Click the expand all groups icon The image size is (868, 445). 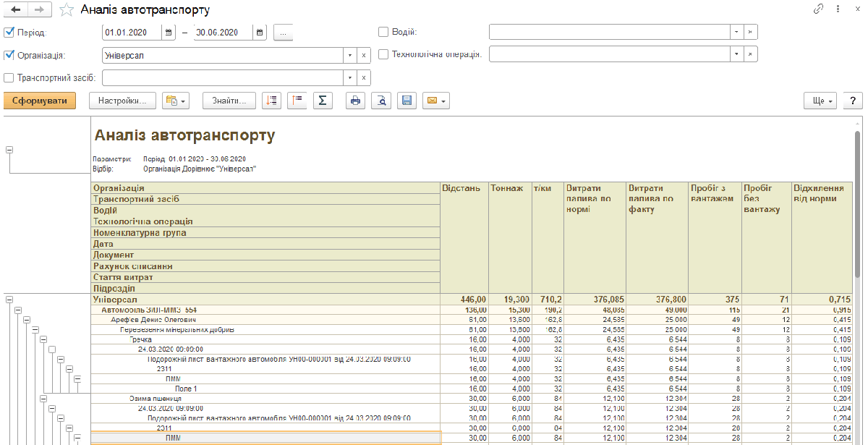pos(272,101)
